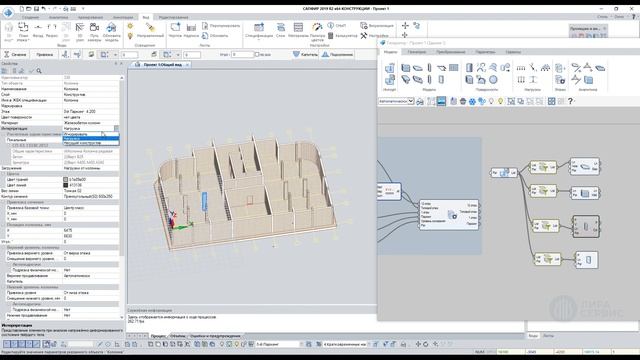Click the Направленный light flashlight icon
This screenshot has width=640, height=360.
[x=151, y=27]
